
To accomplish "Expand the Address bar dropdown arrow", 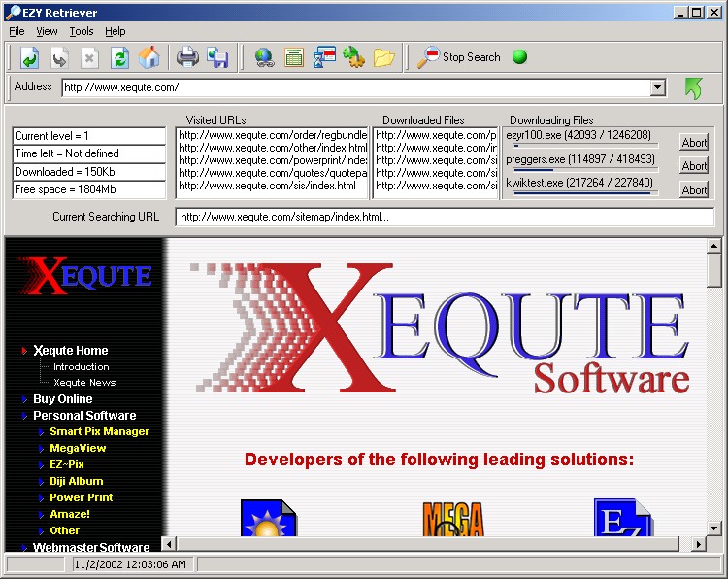I will click(x=657, y=87).
